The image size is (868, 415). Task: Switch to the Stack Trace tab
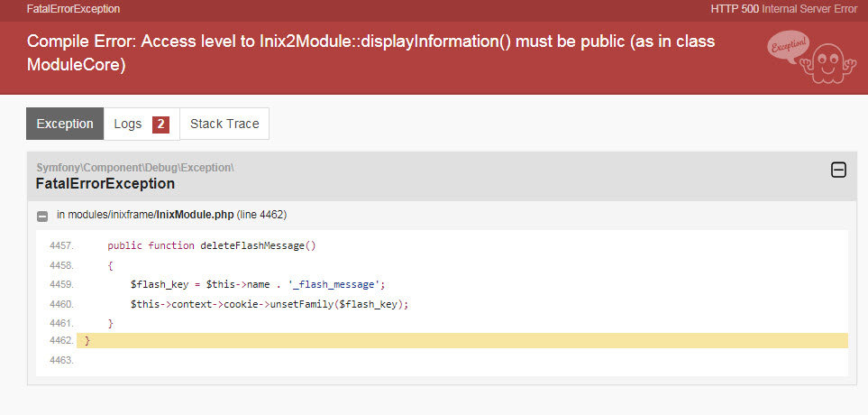pos(224,124)
